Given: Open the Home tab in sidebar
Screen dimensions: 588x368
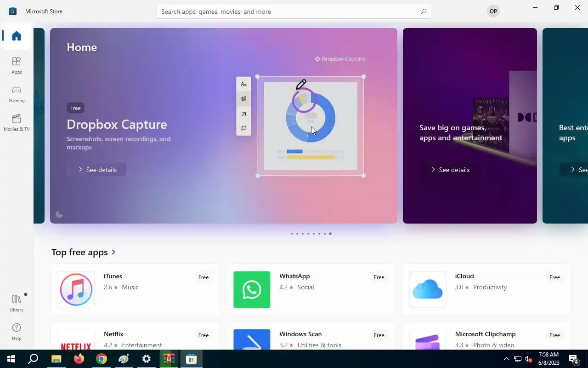Looking at the screenshot, I should click(17, 36).
